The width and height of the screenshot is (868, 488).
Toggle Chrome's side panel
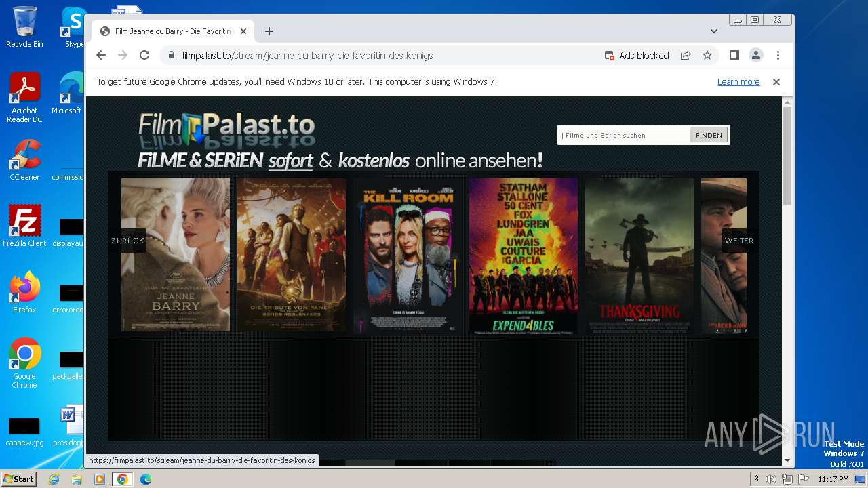[x=734, y=56]
